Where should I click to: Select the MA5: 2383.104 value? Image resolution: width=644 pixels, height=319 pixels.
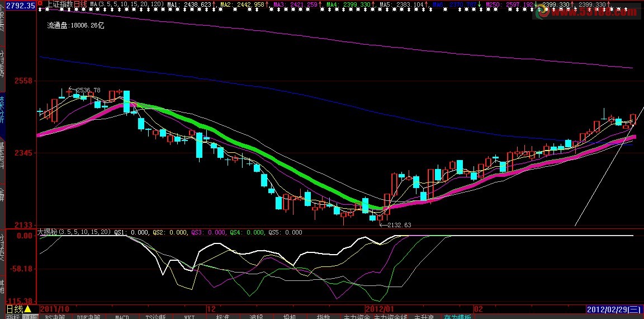[401, 4]
